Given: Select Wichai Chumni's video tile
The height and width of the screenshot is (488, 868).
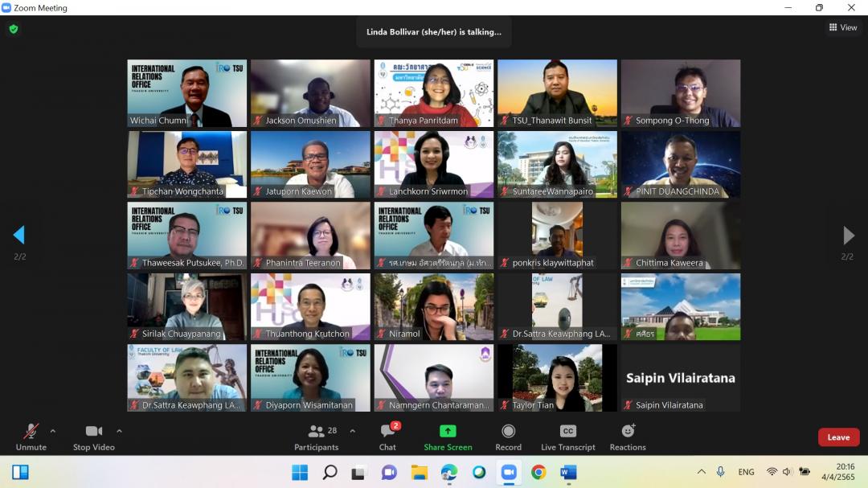Looking at the screenshot, I should pos(187,92).
